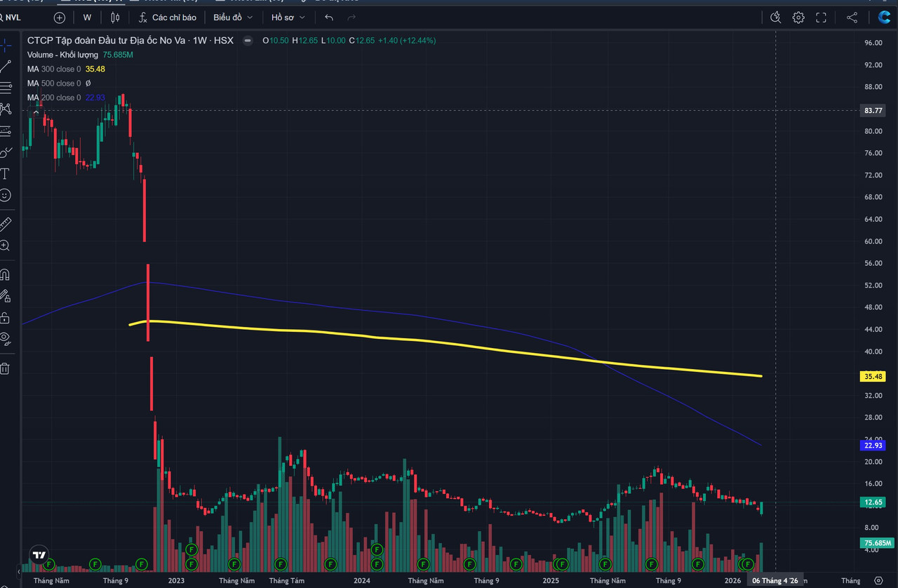Select the forecasting and measurement tool
Viewport: 898px width, 588px height.
tap(6, 131)
